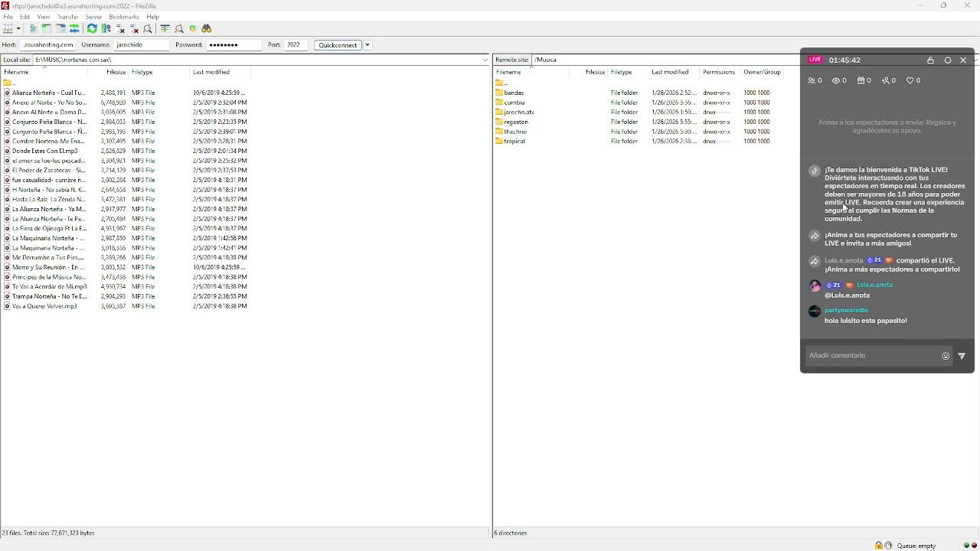Toggle synchronized browsing

pos(193,28)
